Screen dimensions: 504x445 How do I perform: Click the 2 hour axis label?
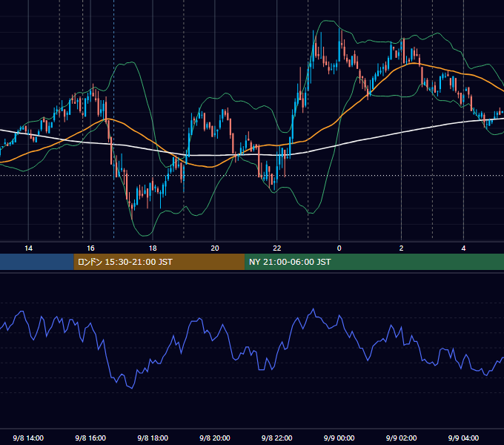point(401,248)
